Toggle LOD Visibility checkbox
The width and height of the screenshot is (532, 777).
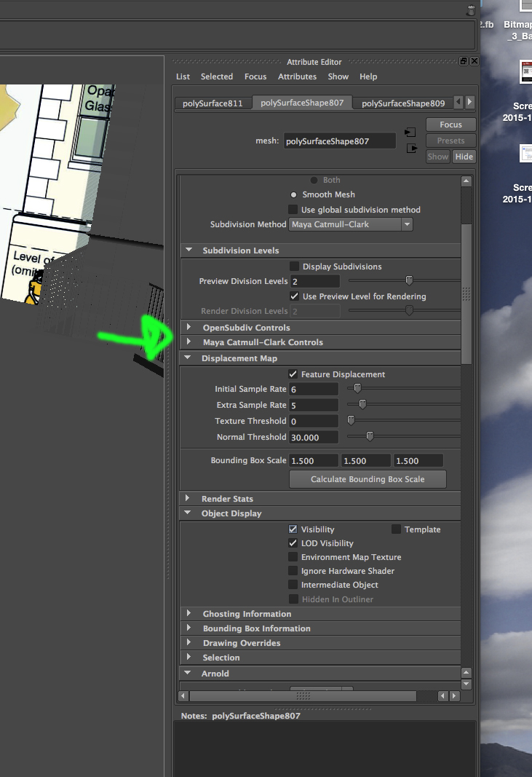293,543
